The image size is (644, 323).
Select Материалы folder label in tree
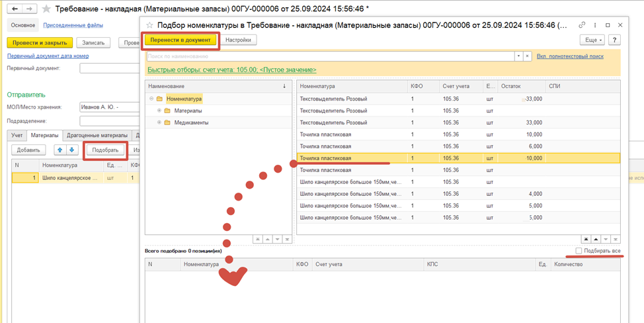(188, 111)
